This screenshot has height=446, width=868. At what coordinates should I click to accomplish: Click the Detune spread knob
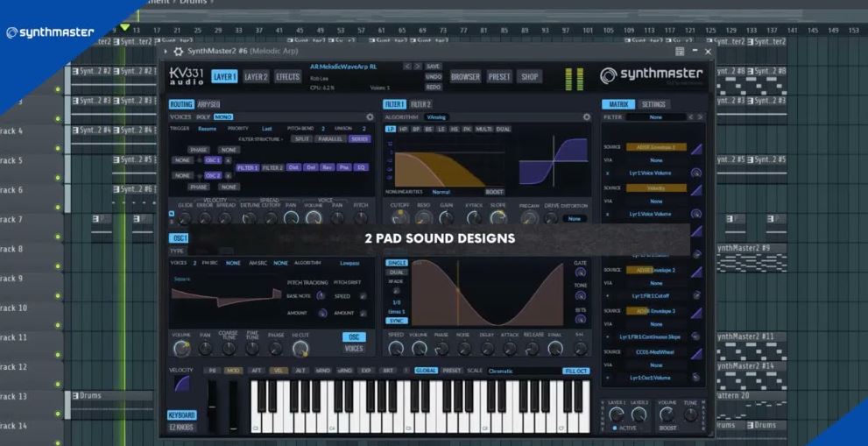click(x=249, y=217)
